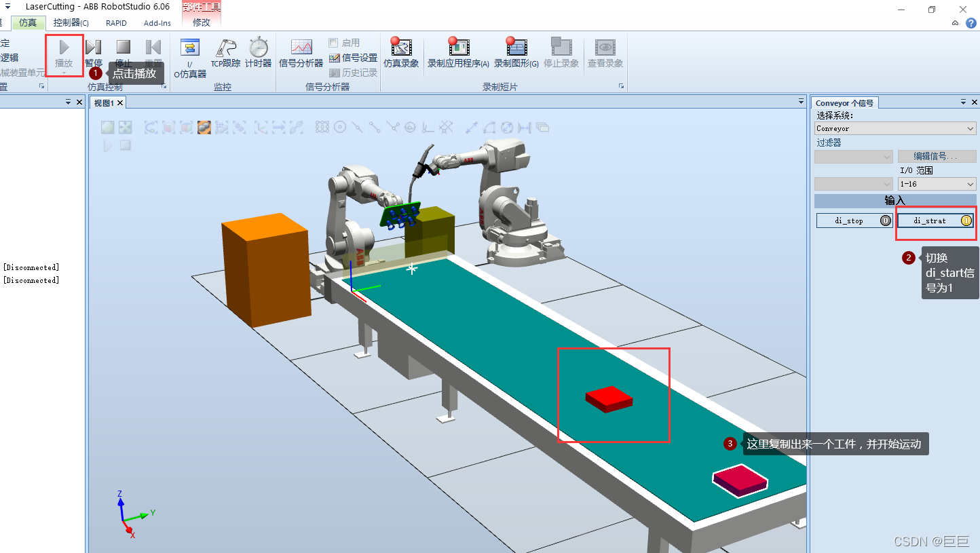Click the View All icon in view toolbar
Viewport: 980px width, 553px height.
(108, 127)
